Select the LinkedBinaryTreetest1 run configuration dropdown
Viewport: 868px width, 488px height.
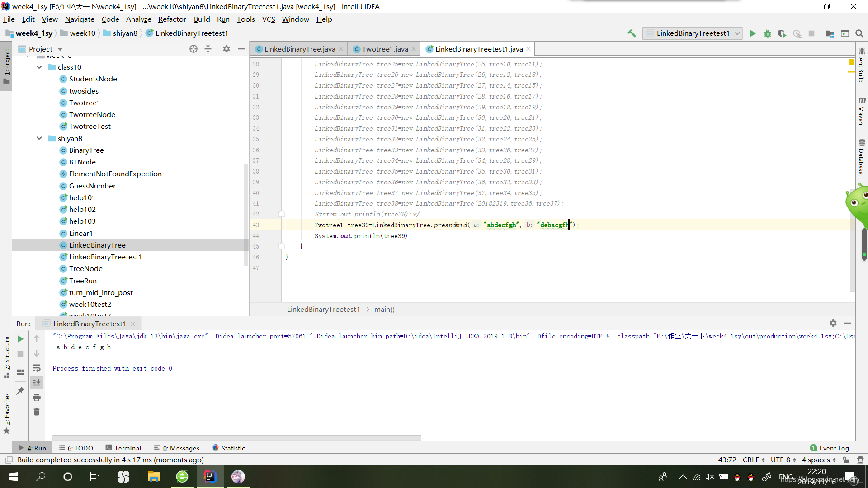[693, 33]
